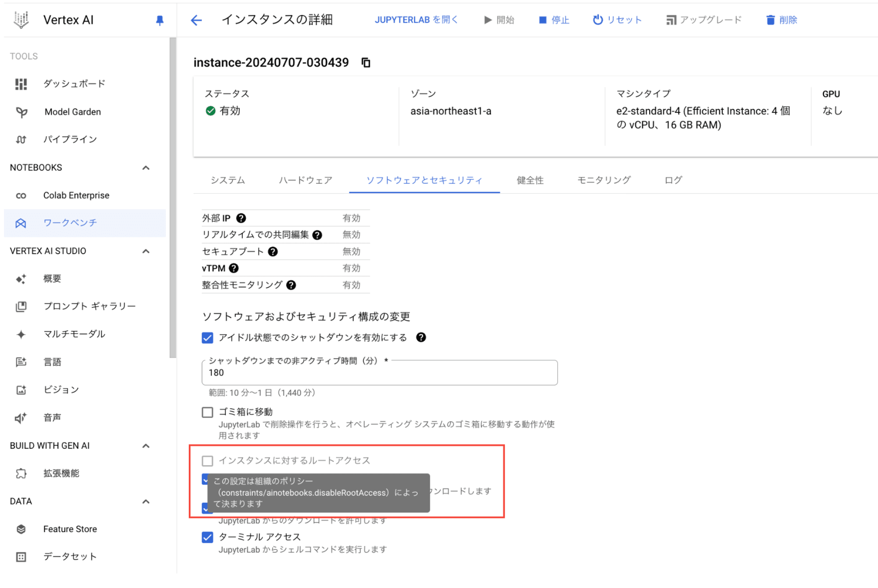The height and width of the screenshot is (588, 878).
Task: Click the 開始 start button
Action: point(499,20)
